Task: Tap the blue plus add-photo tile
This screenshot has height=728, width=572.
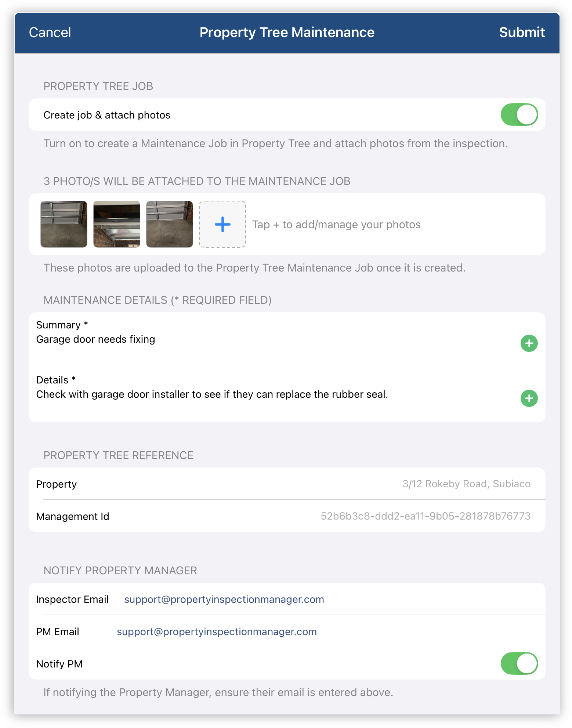Action: 222,224
